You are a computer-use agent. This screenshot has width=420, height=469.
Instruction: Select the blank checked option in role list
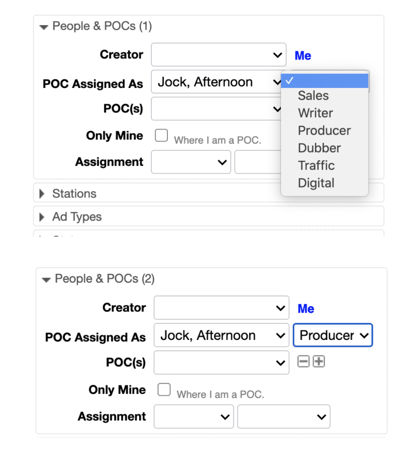[x=325, y=81]
